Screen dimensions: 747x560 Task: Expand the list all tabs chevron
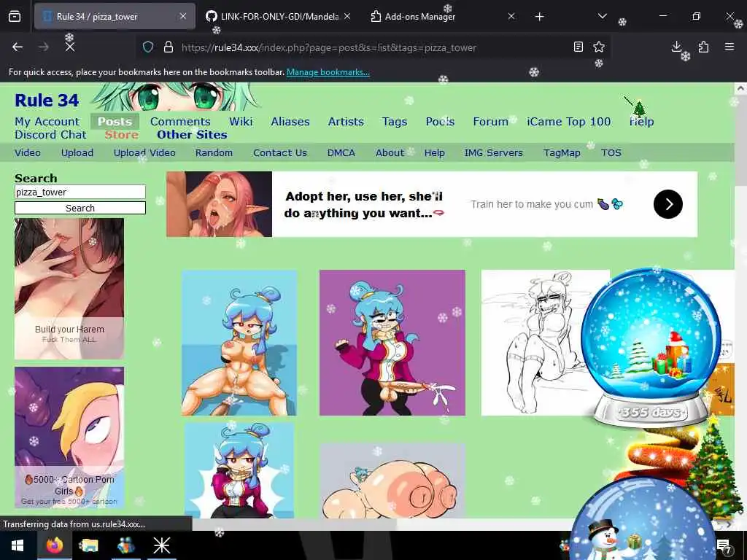602,16
